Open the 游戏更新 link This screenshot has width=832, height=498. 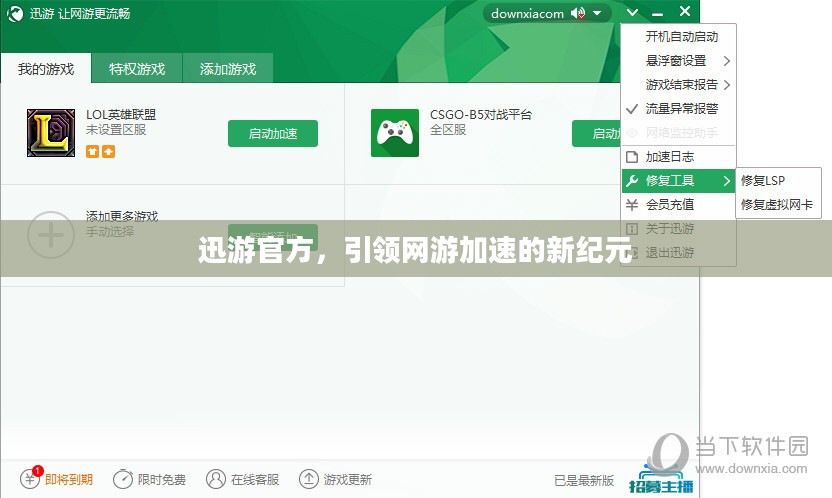coord(348,479)
